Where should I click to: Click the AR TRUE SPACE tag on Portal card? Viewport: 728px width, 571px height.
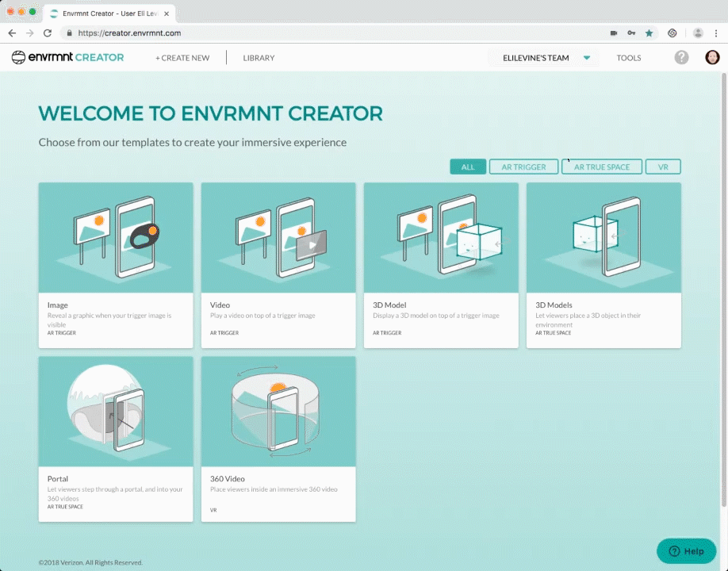tap(65, 507)
